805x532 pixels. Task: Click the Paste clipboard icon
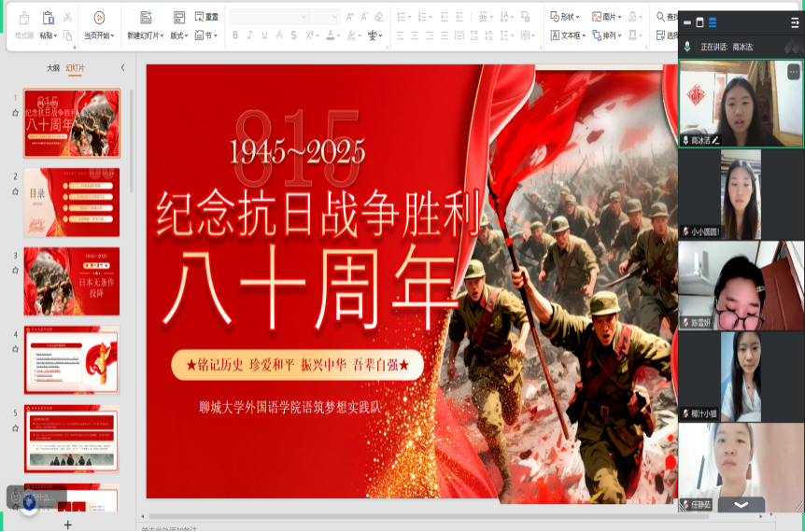coord(46,18)
